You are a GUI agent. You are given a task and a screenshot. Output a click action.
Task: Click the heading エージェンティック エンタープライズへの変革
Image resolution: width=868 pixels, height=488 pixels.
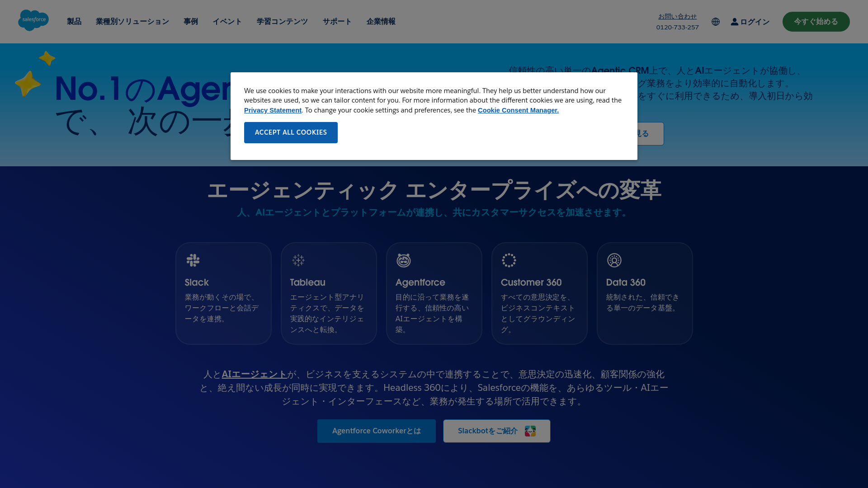434,190
